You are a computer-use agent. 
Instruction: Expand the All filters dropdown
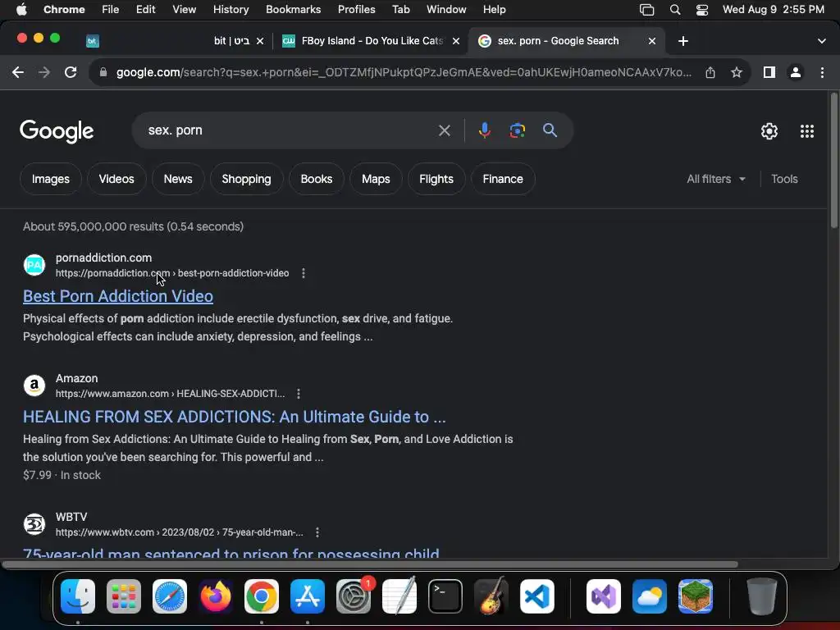[715, 179]
